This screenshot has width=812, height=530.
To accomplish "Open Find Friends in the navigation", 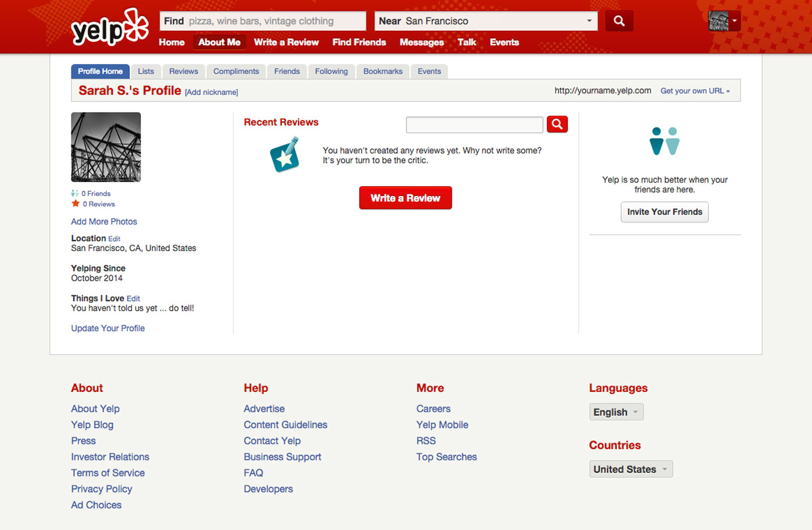I will click(359, 42).
